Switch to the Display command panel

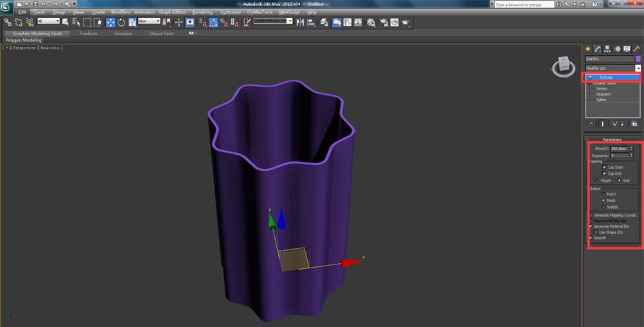[627, 49]
